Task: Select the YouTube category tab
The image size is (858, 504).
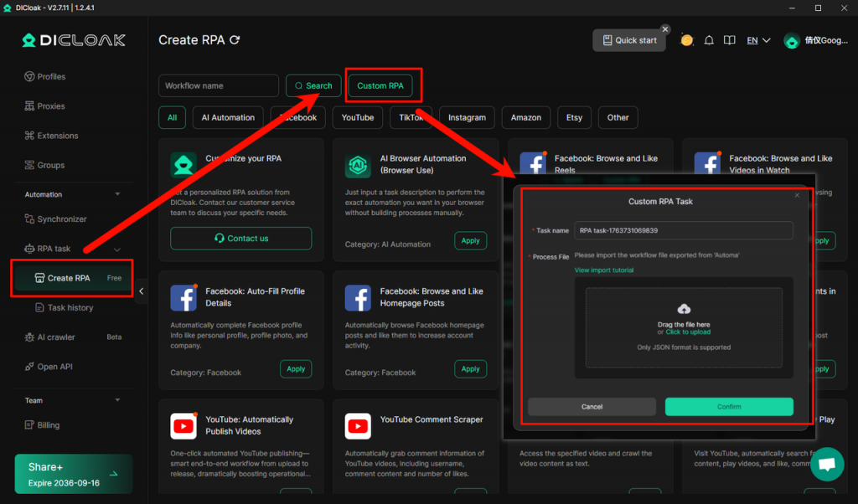Action: point(358,117)
